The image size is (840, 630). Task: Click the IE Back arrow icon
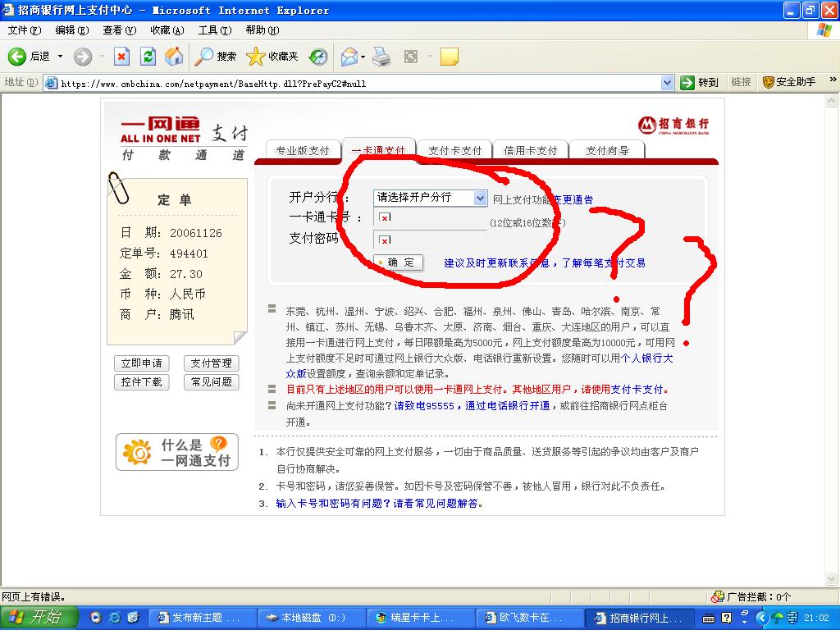pos(16,57)
